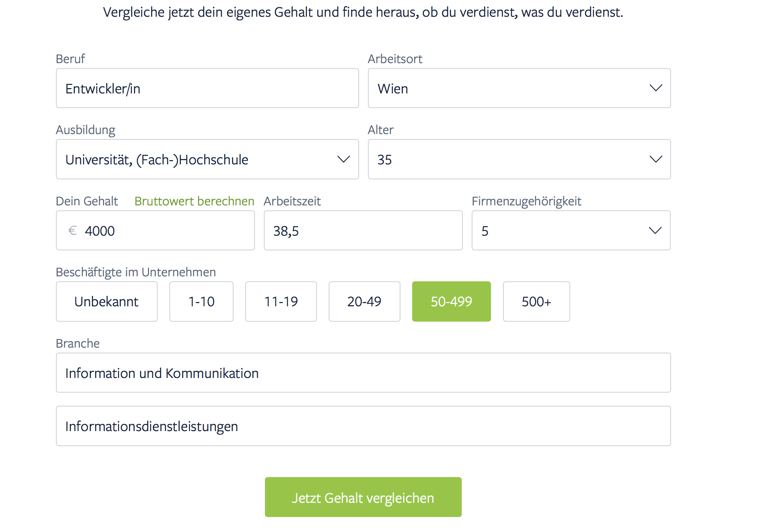Click the Jetzt Gehalt vergleichen button

363,497
